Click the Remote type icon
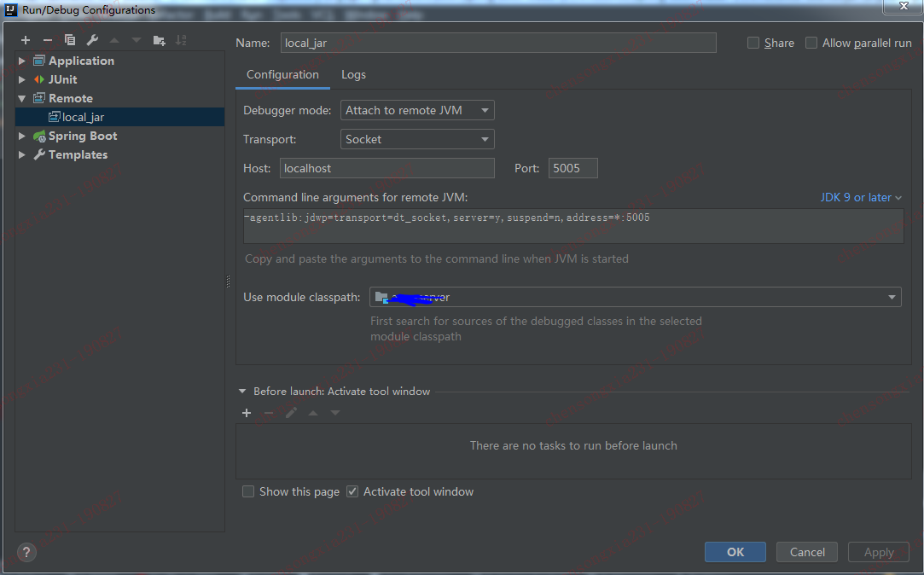924x575 pixels. click(x=39, y=98)
